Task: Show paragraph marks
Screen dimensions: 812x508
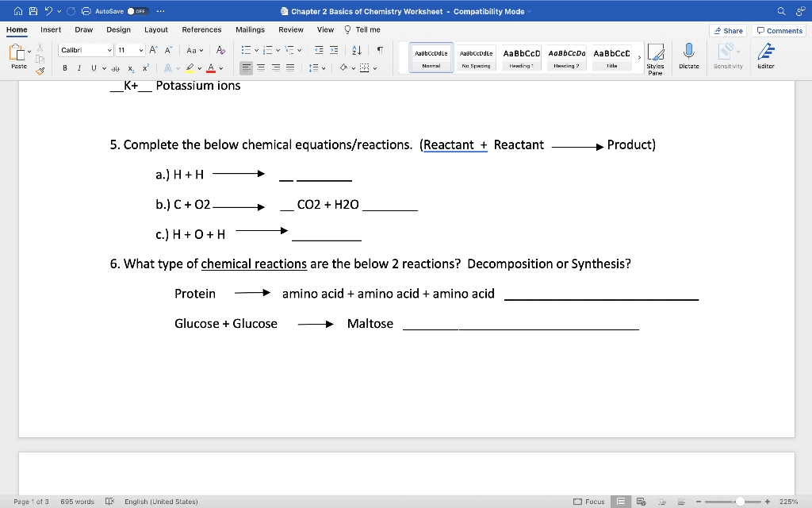Action: point(381,50)
